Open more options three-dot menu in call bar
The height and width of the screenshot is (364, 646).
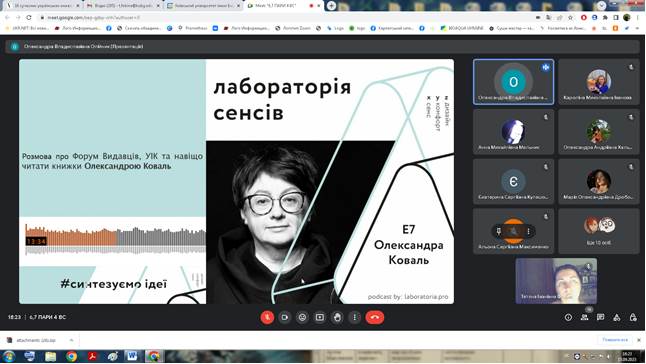click(x=355, y=317)
